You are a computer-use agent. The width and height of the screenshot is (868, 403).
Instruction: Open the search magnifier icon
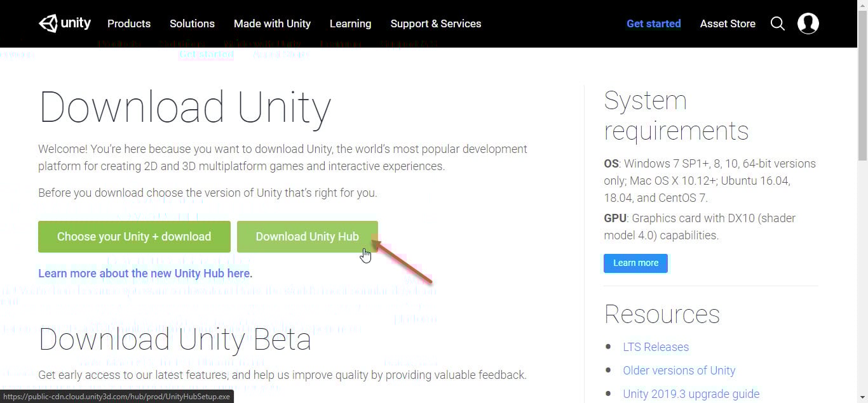778,23
